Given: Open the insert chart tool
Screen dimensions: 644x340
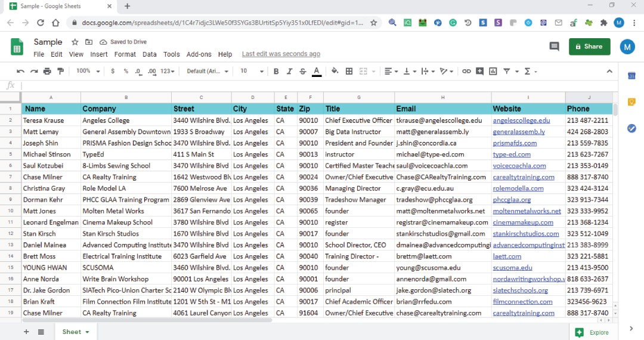Looking at the screenshot, I should [493, 71].
